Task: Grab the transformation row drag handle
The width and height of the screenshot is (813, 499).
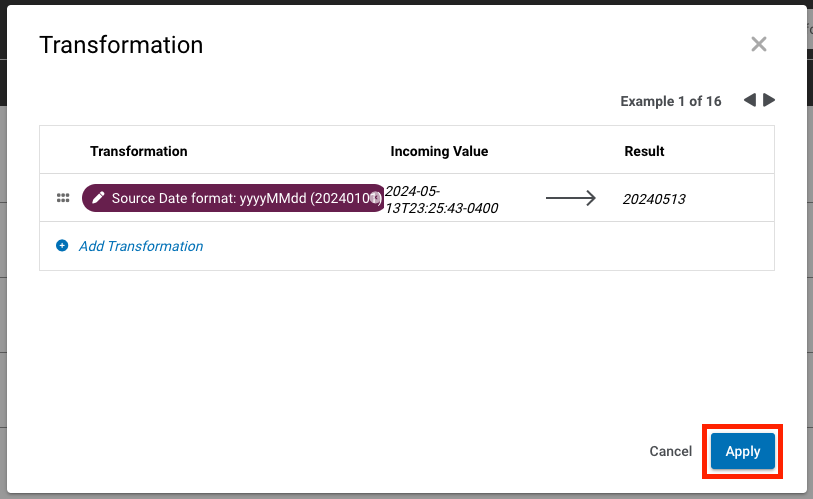Action: tap(63, 198)
